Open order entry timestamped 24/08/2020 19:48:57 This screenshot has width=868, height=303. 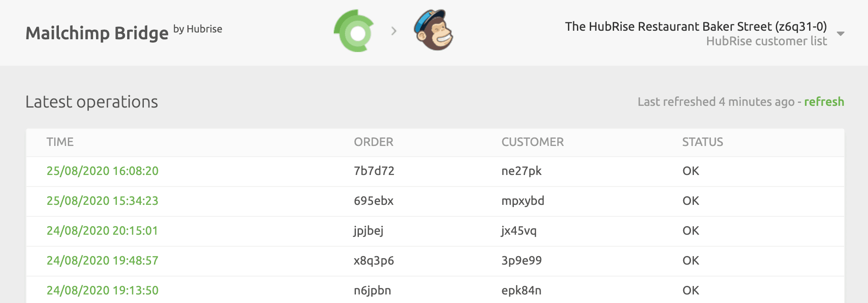pos(102,260)
